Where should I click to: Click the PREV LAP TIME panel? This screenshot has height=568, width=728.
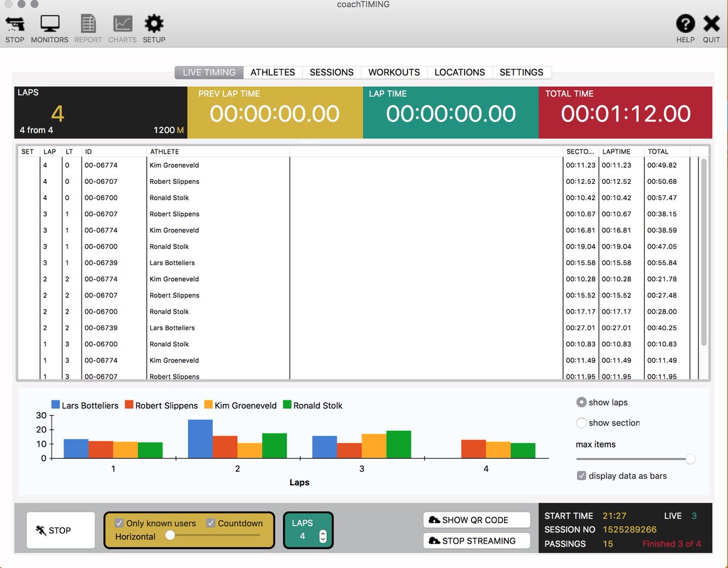[275, 112]
